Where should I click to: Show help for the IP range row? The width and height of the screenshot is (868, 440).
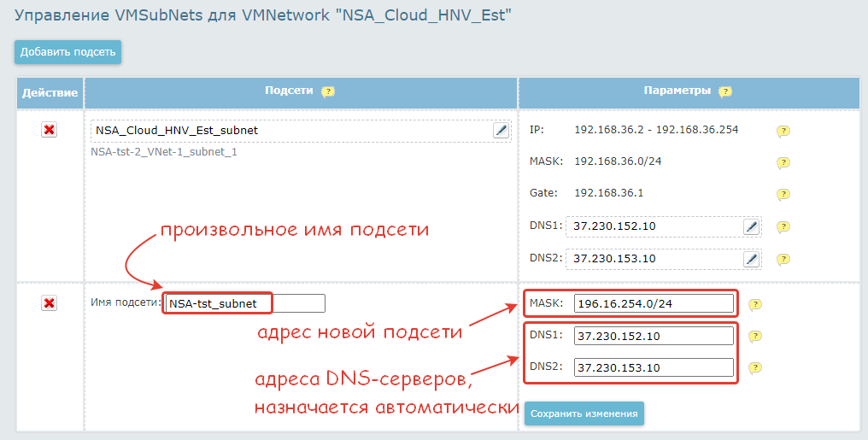click(x=783, y=132)
